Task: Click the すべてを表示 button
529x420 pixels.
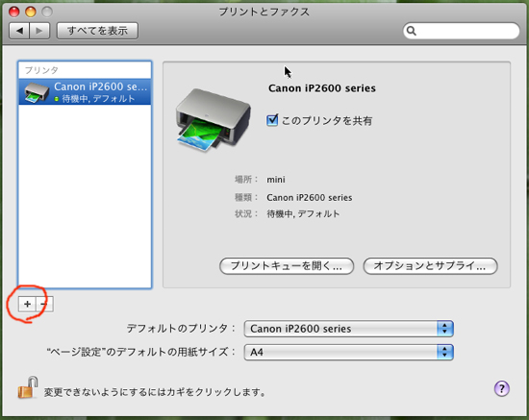Action: point(97,31)
